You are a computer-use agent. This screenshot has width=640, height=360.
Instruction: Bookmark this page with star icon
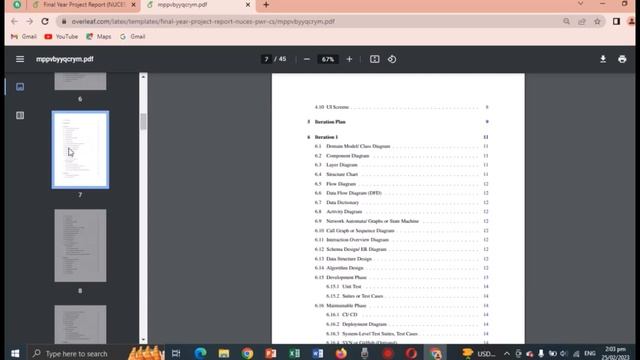[597, 21]
